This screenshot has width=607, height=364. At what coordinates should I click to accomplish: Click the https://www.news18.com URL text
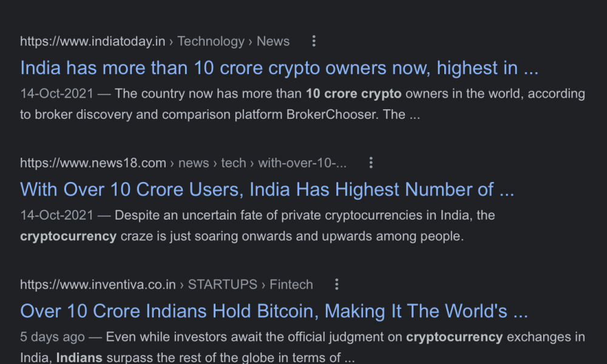pos(93,163)
